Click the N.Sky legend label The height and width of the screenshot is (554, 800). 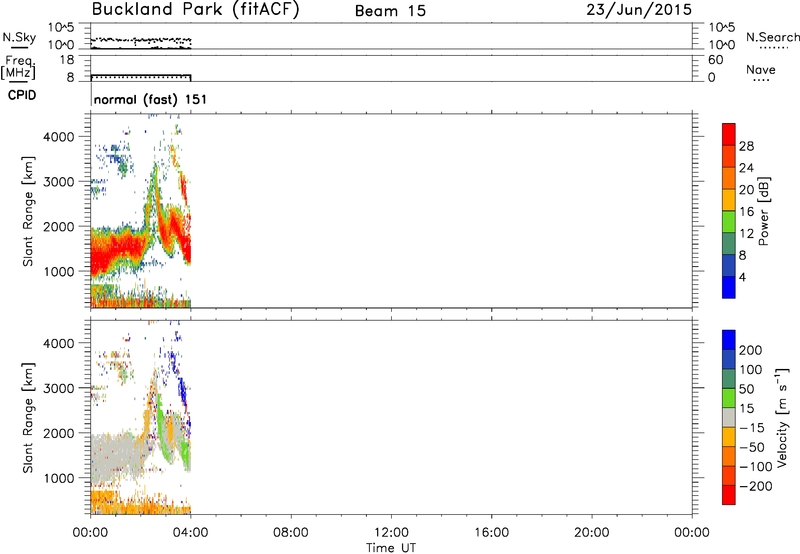click(x=19, y=37)
